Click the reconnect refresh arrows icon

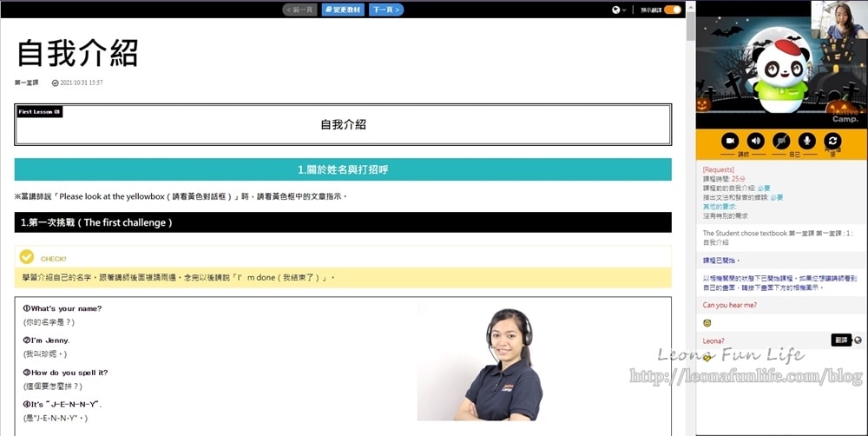pos(832,141)
